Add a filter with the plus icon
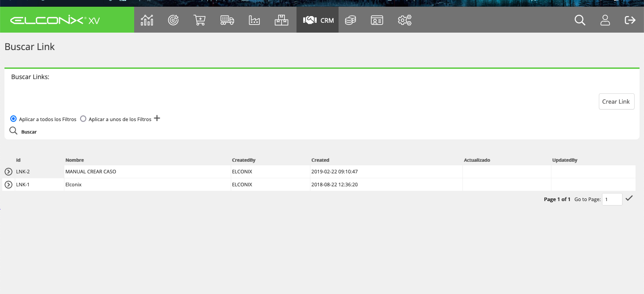This screenshot has height=294, width=644. click(157, 118)
